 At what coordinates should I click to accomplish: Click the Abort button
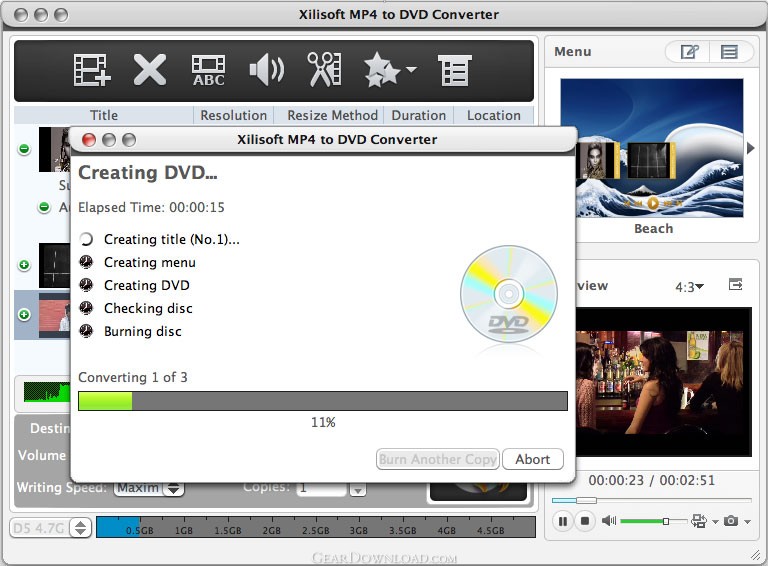(x=532, y=459)
